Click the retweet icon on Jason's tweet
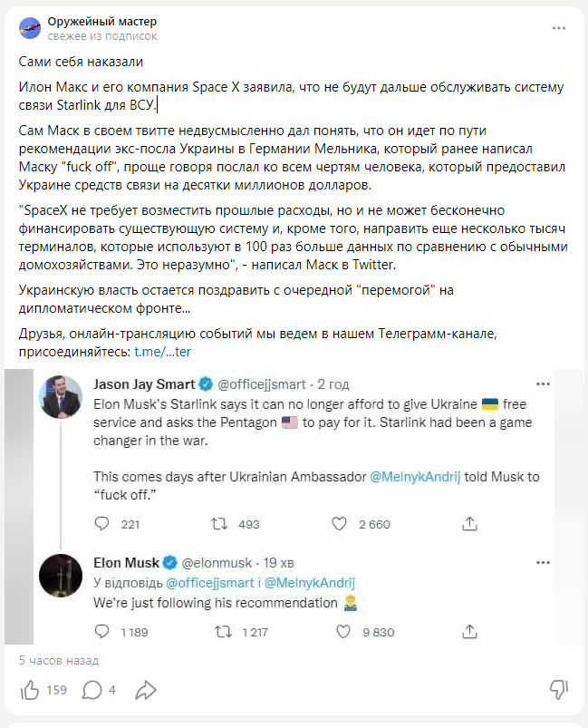588x728 pixels. point(218,524)
